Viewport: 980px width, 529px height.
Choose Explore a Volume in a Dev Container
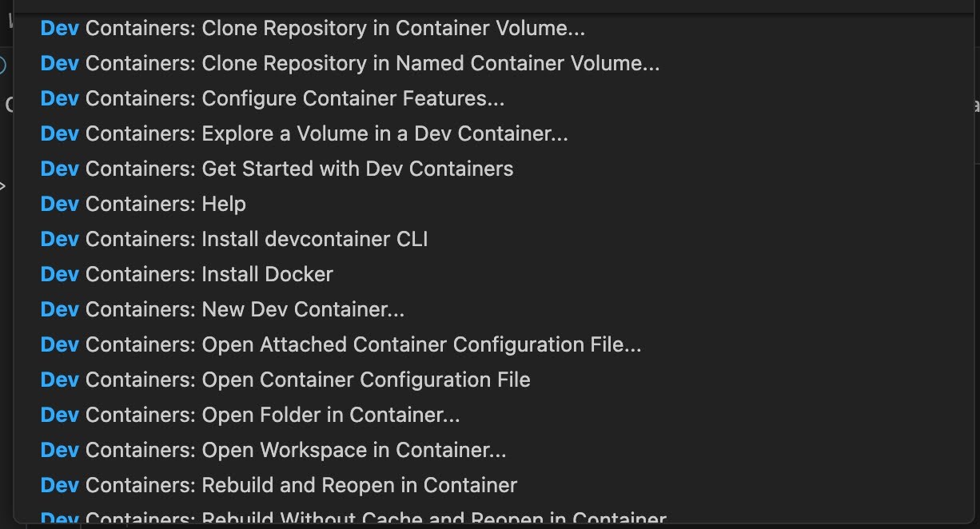pyautogui.click(x=304, y=133)
